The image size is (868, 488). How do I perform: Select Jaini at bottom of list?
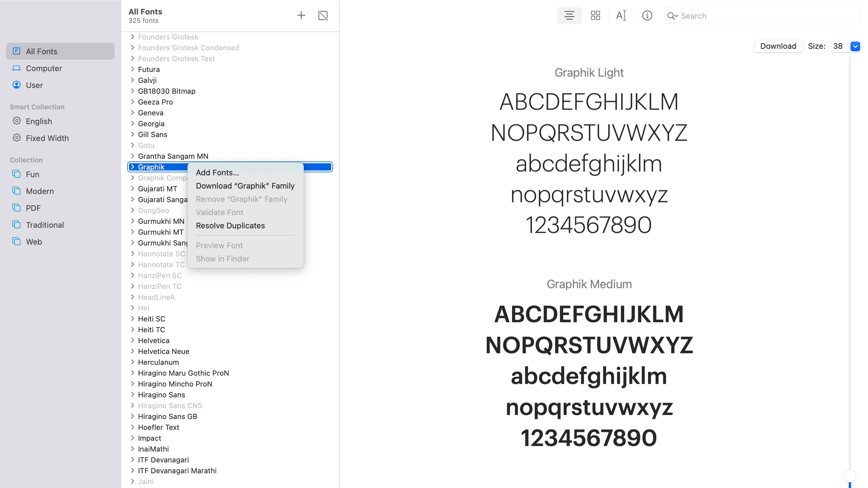pyautogui.click(x=230, y=481)
